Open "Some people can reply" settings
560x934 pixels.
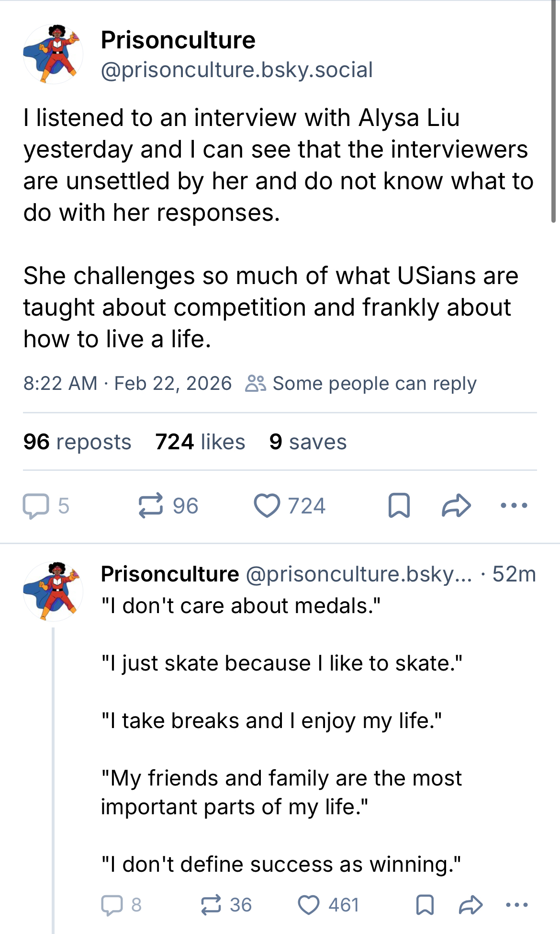[x=361, y=384]
